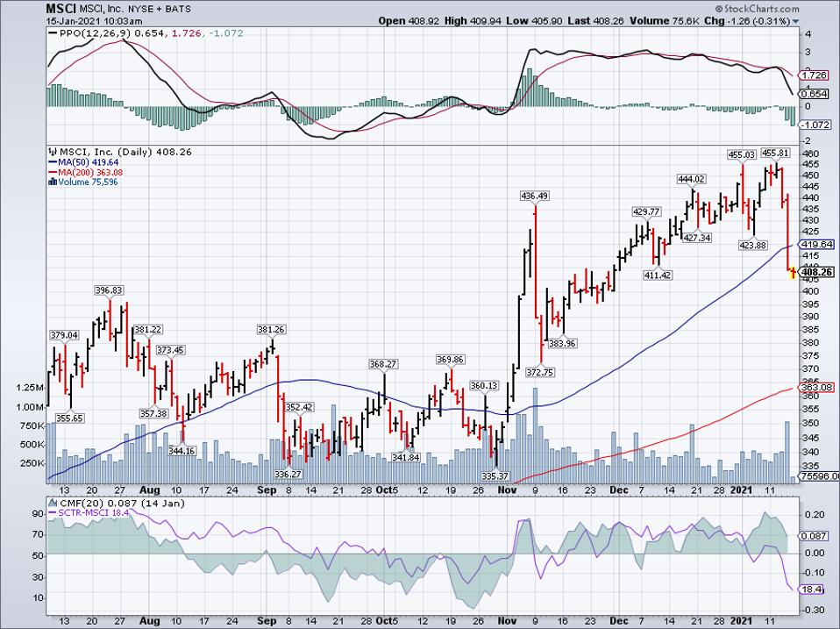Click the 341.84 low price label
Screen dimensions: 840x629
coord(406,458)
